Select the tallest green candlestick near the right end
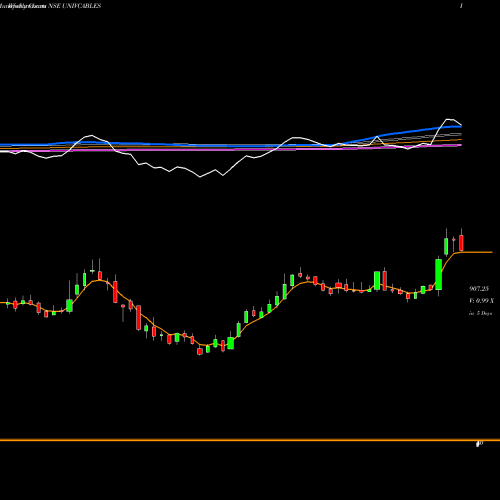500x500 pixels. [x=439, y=274]
